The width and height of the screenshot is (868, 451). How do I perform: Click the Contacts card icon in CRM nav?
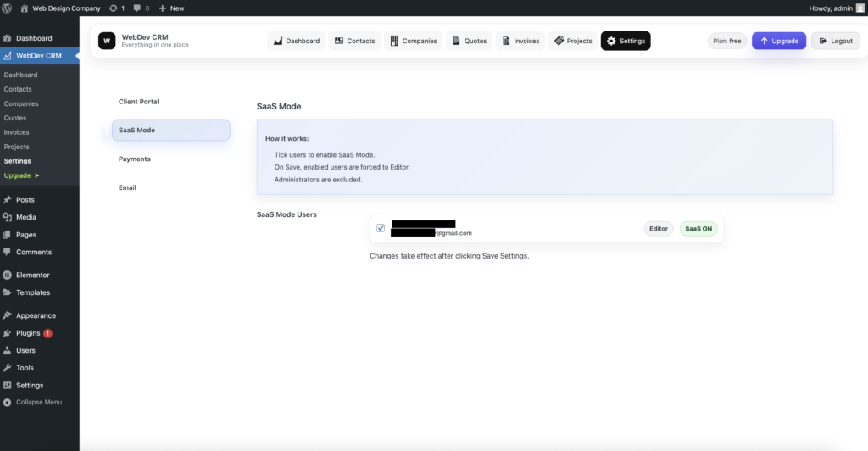coord(339,41)
